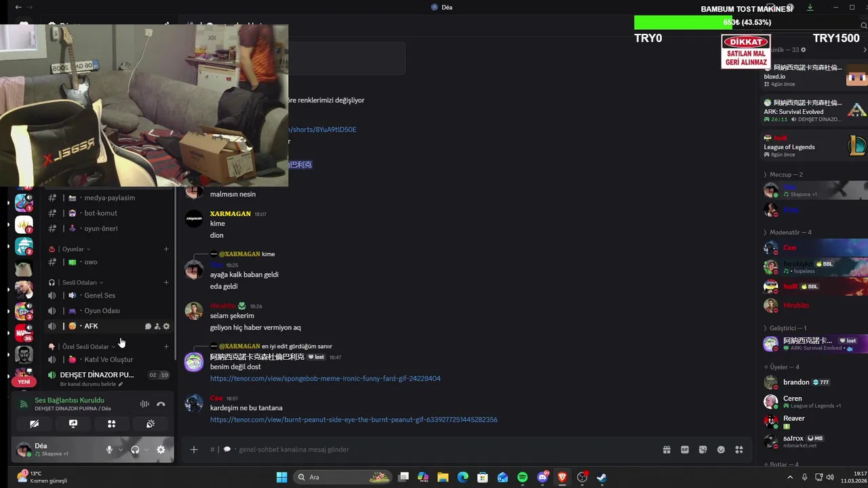The height and width of the screenshot is (488, 868).
Task: Open ARK: Survival Evolved activity card
Action: [814, 111]
